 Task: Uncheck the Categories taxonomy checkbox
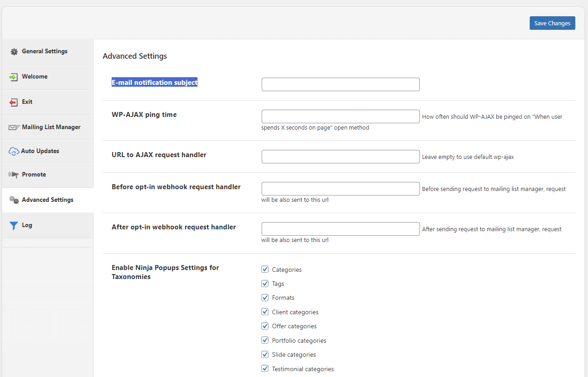(x=265, y=270)
